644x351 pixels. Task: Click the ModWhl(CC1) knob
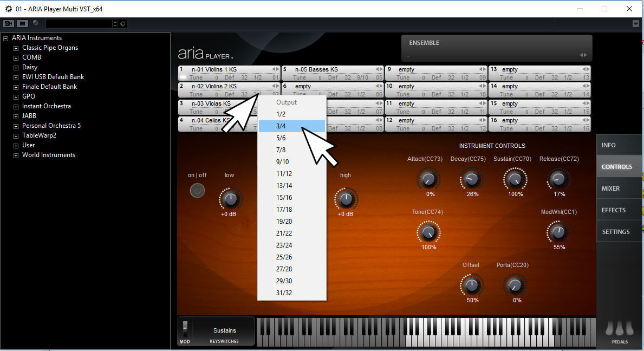point(558,232)
